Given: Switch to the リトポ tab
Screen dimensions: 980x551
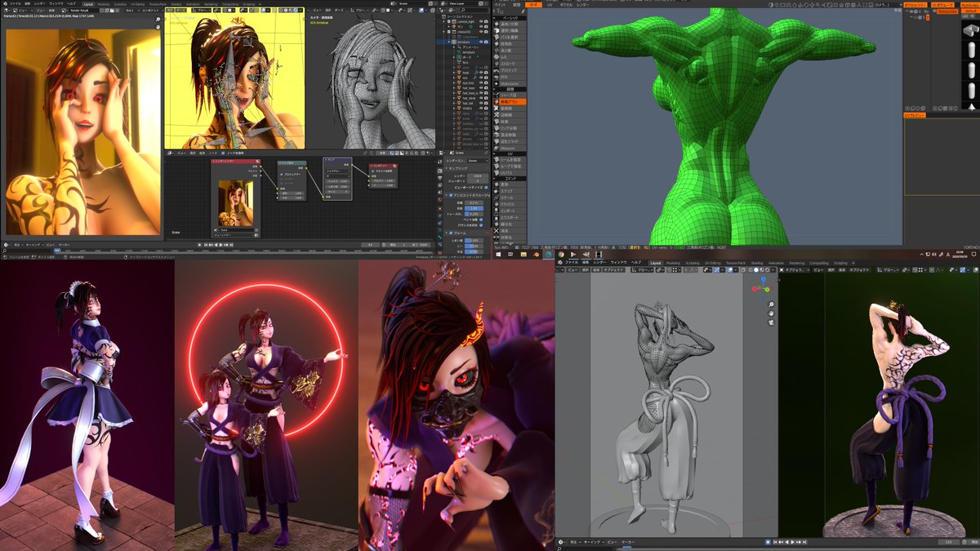Looking at the screenshot, I should [x=533, y=5].
